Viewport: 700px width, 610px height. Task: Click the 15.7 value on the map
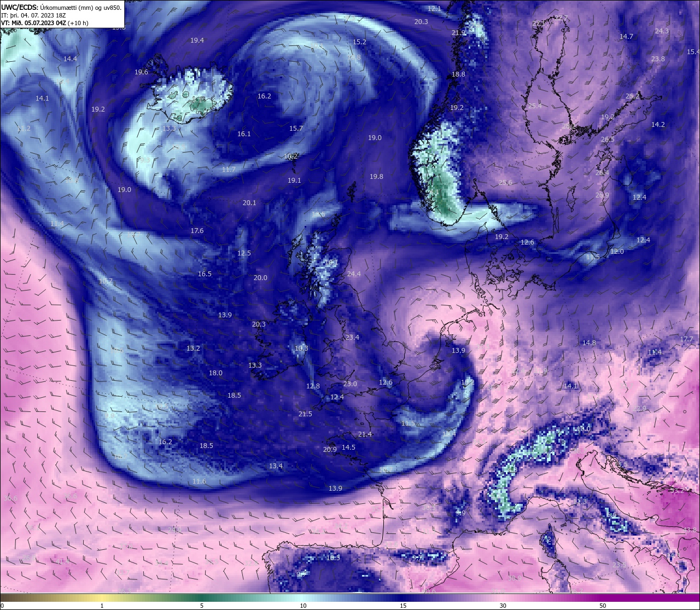(x=296, y=129)
